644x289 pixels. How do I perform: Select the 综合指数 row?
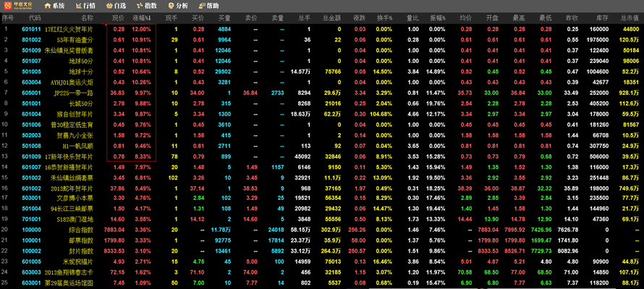click(x=322, y=230)
